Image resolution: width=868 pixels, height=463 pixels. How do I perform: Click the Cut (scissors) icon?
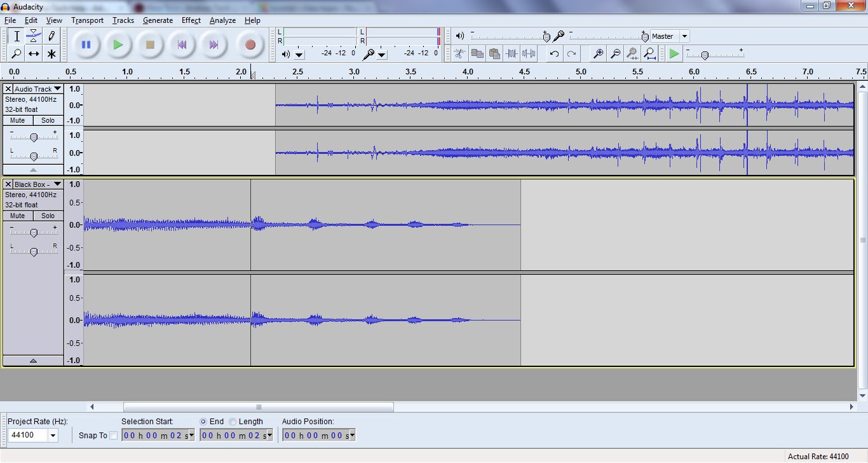pyautogui.click(x=459, y=54)
